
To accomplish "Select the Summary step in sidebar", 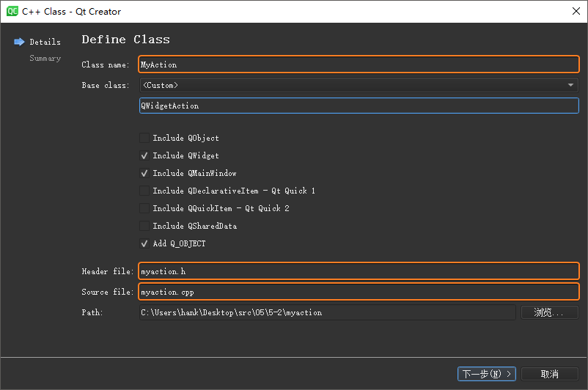I will click(x=45, y=58).
